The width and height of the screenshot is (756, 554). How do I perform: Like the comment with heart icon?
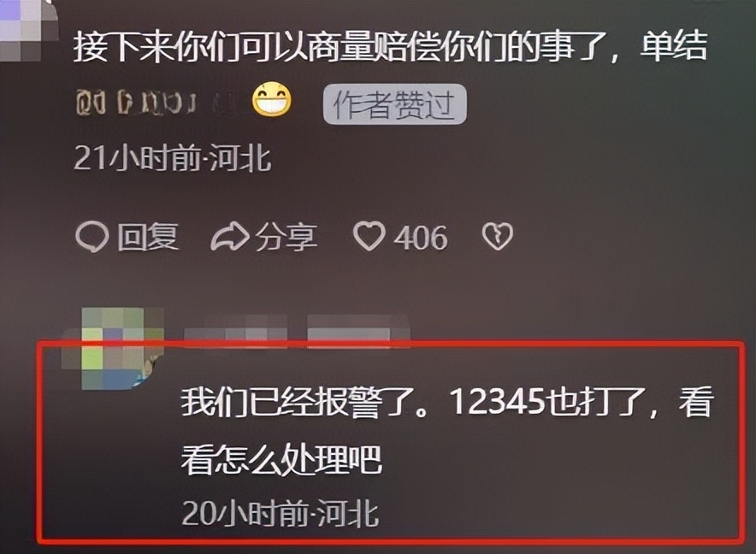click(369, 236)
